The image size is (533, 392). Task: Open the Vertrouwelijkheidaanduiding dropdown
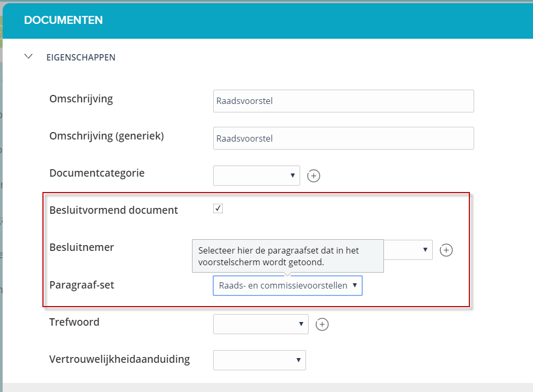tap(259, 360)
